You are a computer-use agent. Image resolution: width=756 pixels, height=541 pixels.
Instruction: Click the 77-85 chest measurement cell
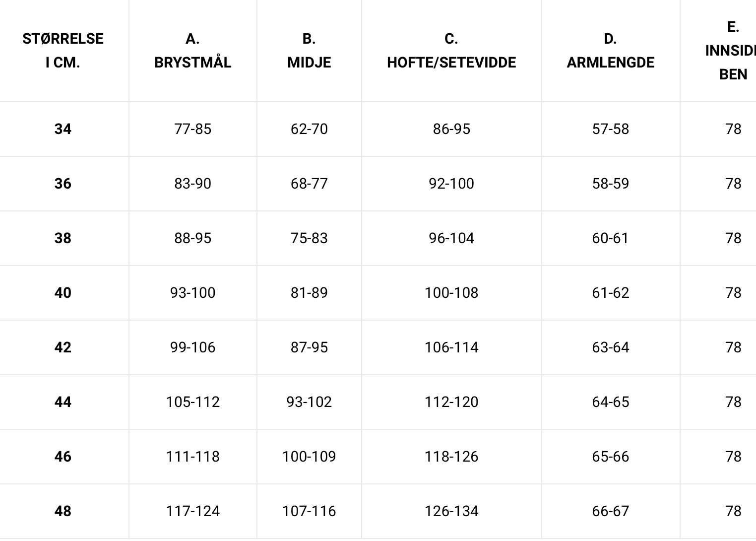[193, 129]
